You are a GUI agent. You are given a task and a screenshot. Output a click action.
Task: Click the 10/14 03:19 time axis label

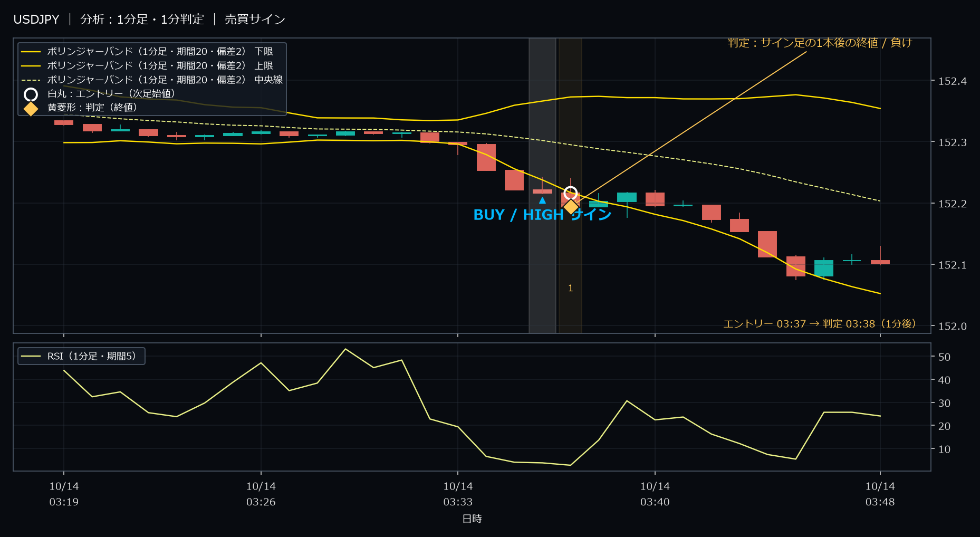64,494
